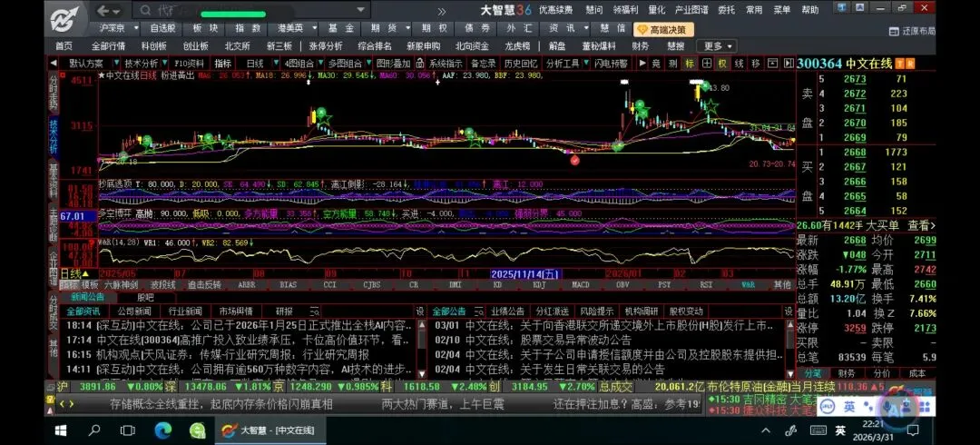Open the 分析工具 dropdown arrow

pos(585,64)
